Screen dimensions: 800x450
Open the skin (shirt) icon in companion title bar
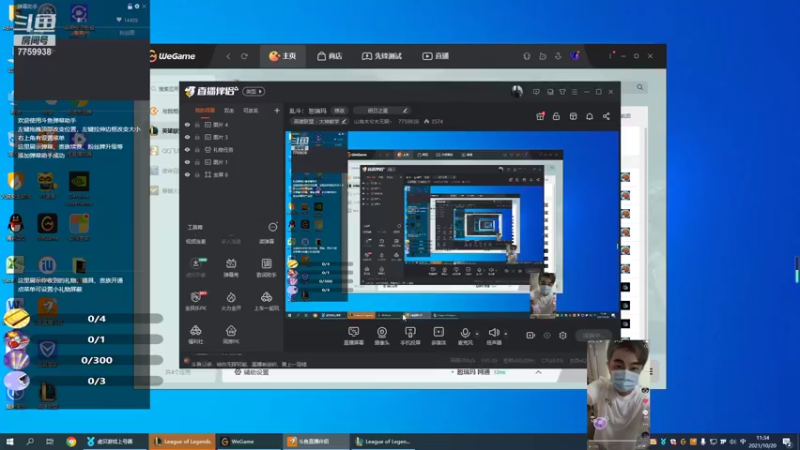click(x=562, y=92)
